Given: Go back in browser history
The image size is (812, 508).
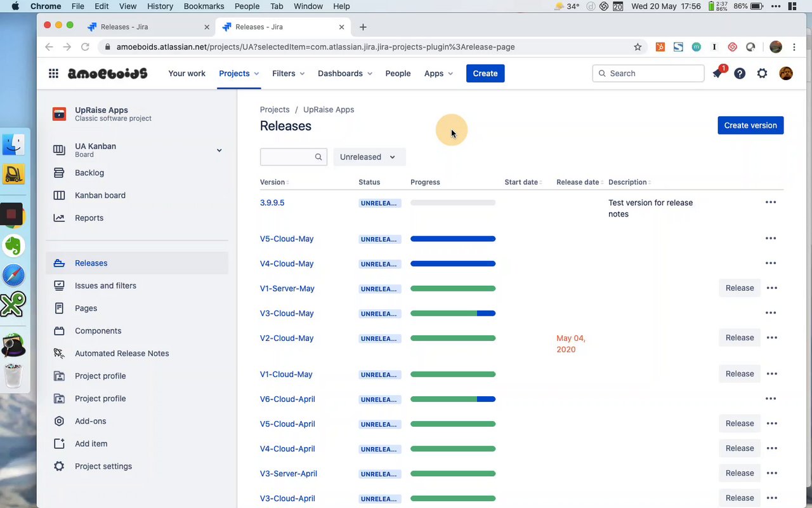Looking at the screenshot, I should tap(49, 47).
